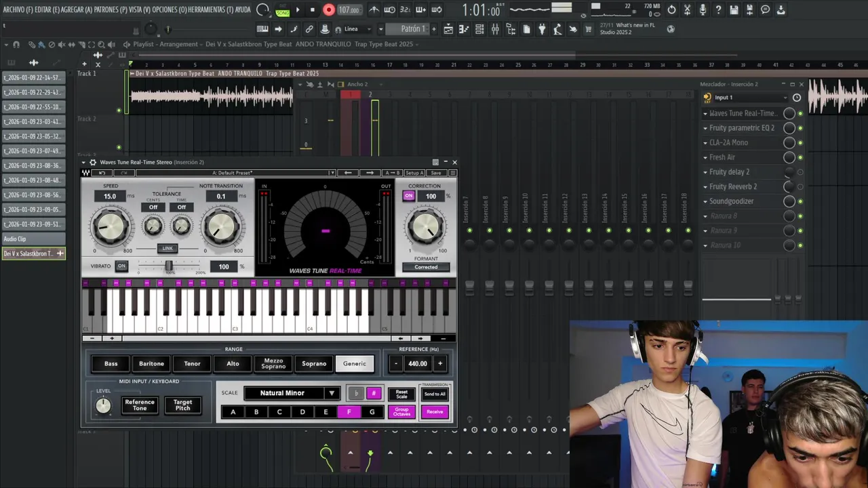Select the Soprano range button
This screenshot has height=488, width=868.
coord(314,364)
